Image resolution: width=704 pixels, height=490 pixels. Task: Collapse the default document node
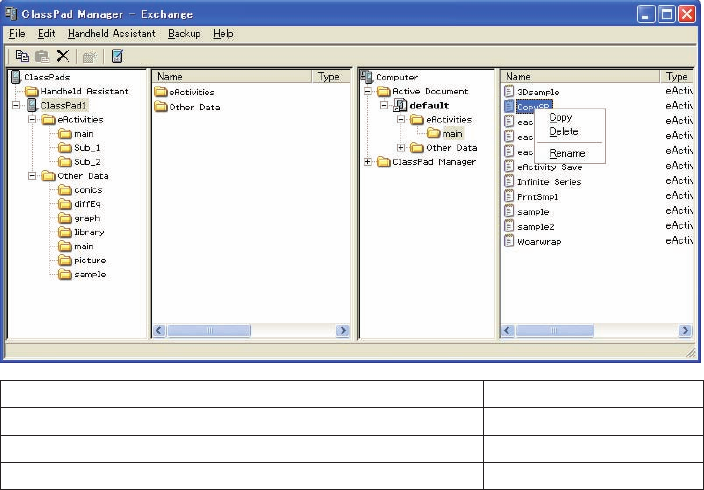click(384, 106)
